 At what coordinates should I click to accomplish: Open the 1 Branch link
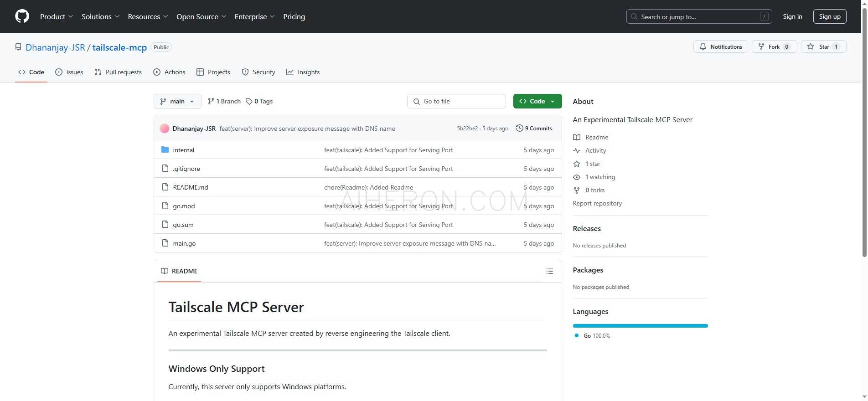coord(224,101)
